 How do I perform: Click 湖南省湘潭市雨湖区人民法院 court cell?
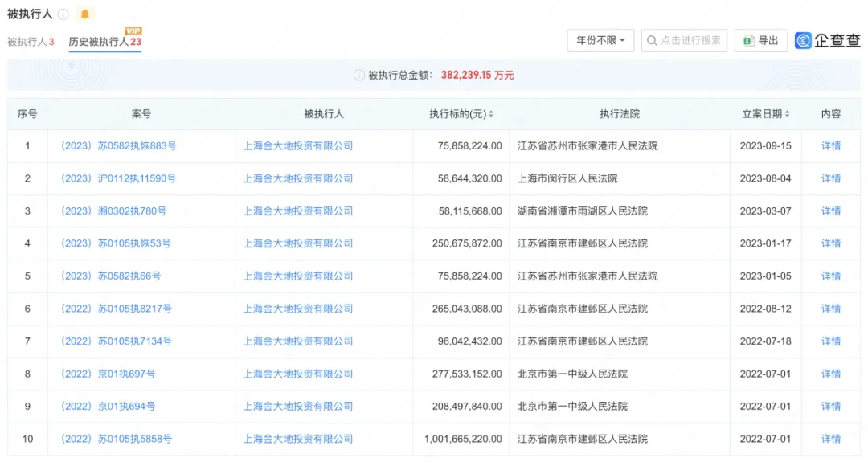tap(583, 211)
